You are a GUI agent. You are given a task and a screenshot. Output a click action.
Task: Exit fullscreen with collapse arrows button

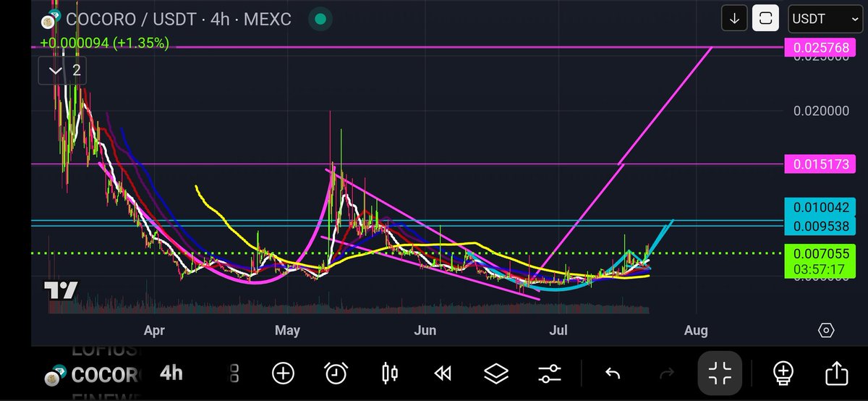pyautogui.click(x=720, y=373)
